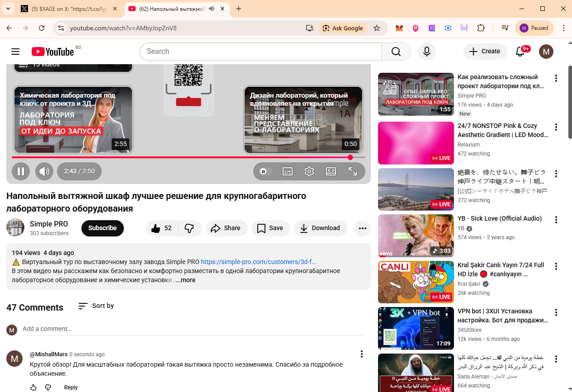Dislike the video

click(x=190, y=228)
